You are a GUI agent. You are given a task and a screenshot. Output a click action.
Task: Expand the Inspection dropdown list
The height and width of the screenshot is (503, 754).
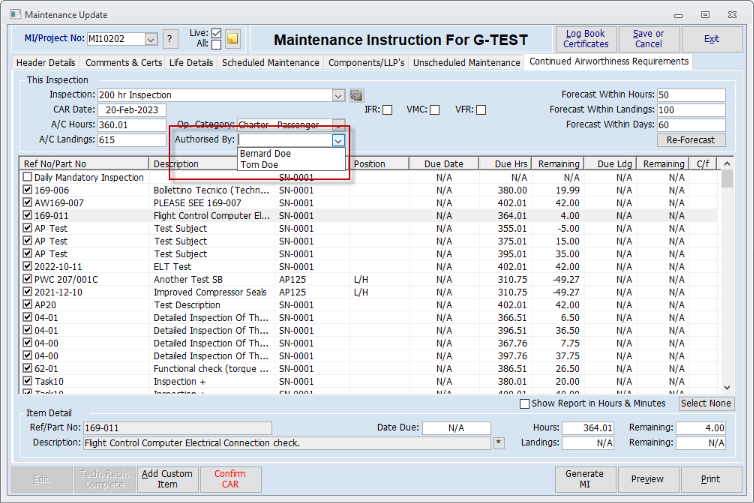tap(339, 95)
